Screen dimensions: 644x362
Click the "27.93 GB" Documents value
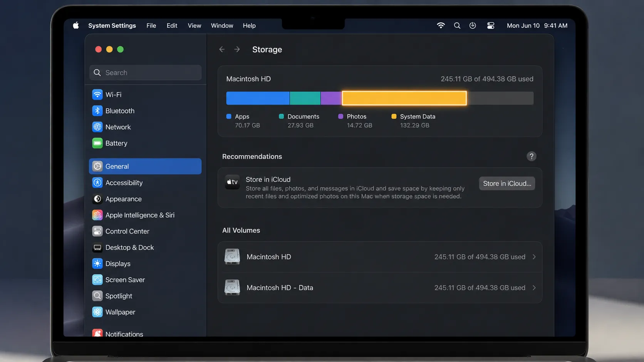point(300,125)
